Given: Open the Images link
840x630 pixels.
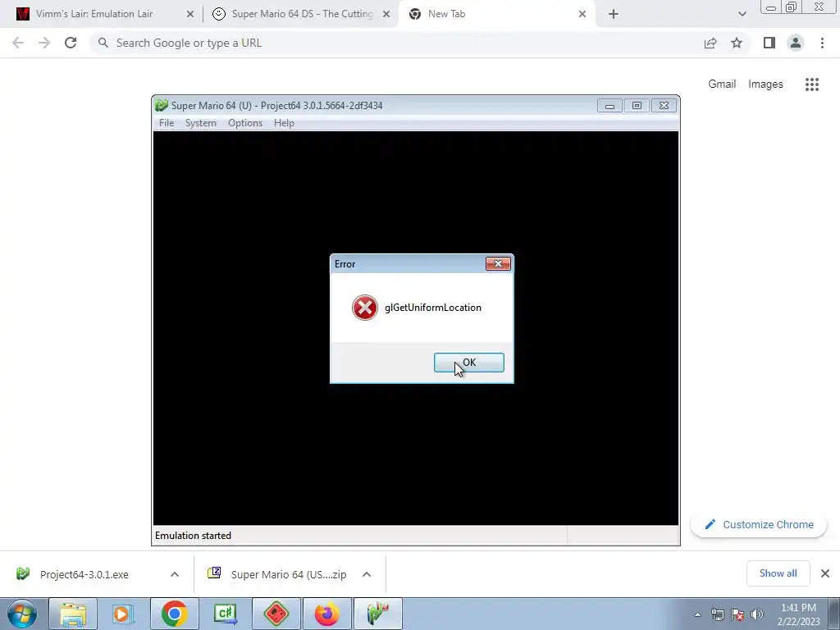Looking at the screenshot, I should [765, 84].
